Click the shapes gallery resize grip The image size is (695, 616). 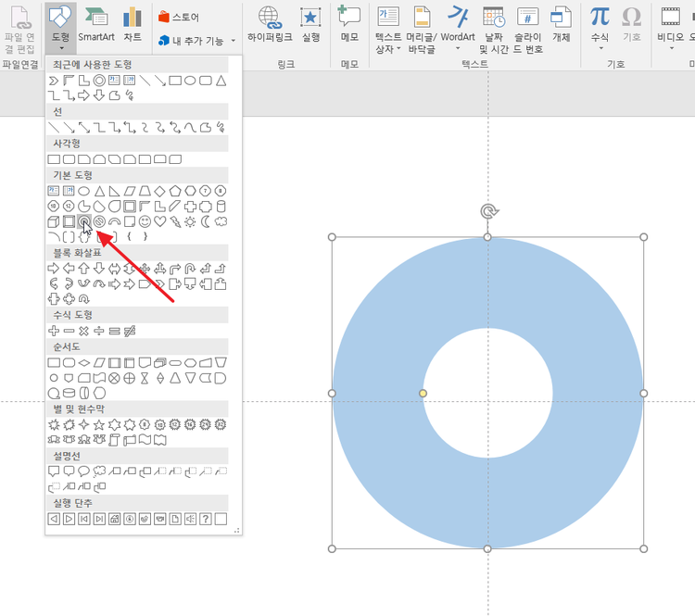coord(236,530)
